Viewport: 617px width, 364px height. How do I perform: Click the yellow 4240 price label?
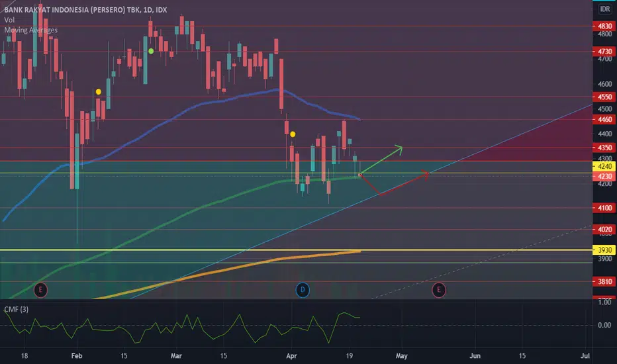pos(604,167)
